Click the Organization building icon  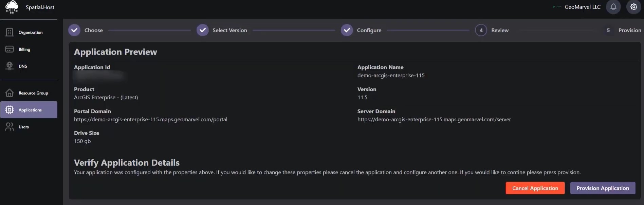click(10, 32)
